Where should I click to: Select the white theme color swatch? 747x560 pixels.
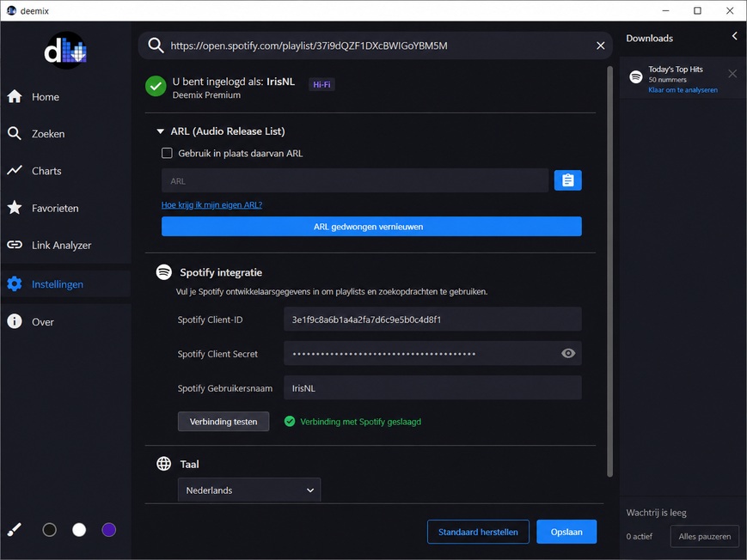(79, 530)
